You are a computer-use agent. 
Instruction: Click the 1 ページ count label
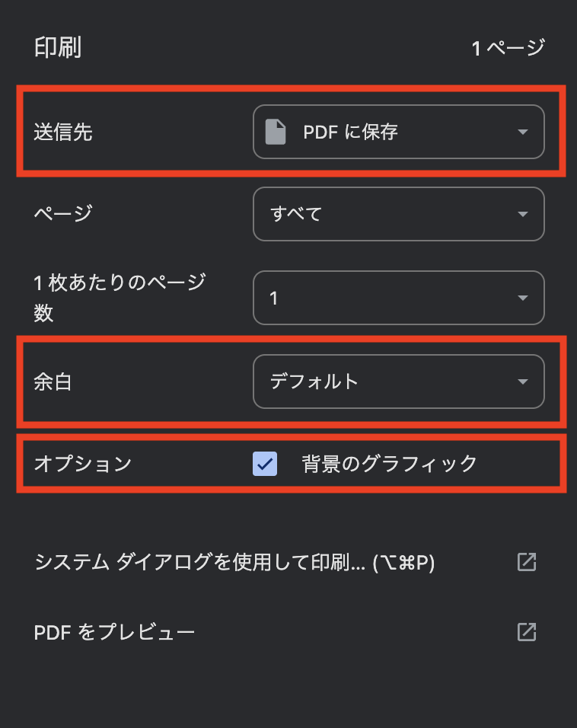tap(508, 48)
